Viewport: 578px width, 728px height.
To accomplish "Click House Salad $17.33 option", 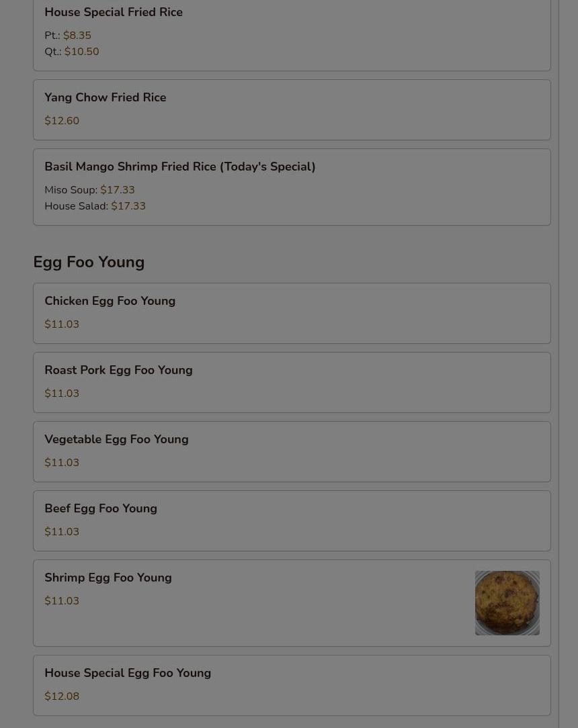I will 95,206.
